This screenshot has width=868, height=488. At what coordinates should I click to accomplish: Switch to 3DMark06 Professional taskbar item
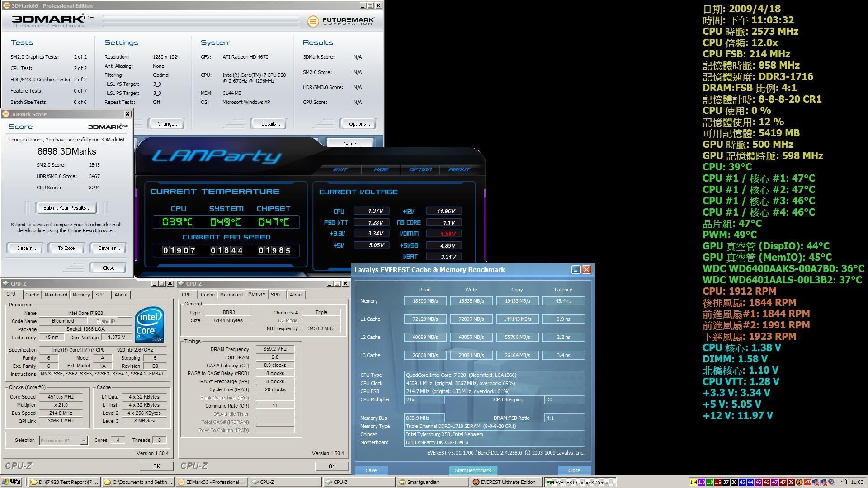point(212,482)
